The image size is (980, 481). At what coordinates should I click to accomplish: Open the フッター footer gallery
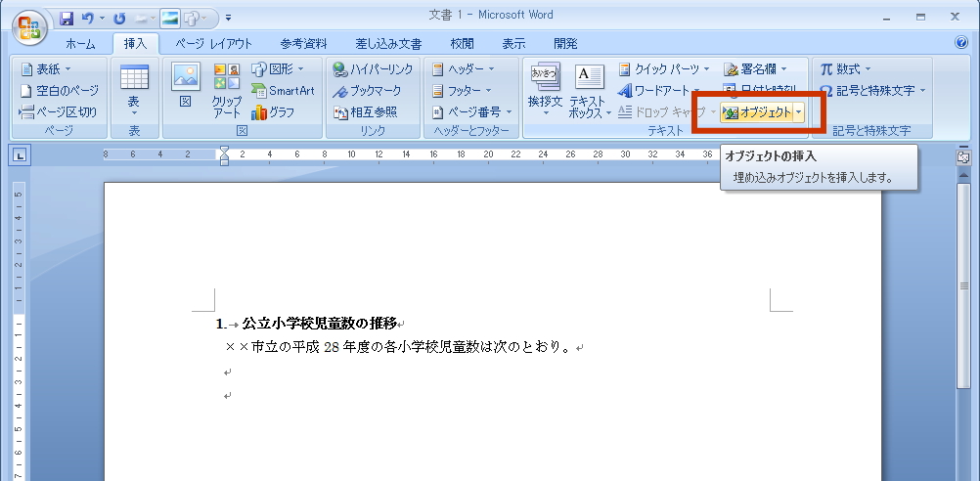point(463,91)
